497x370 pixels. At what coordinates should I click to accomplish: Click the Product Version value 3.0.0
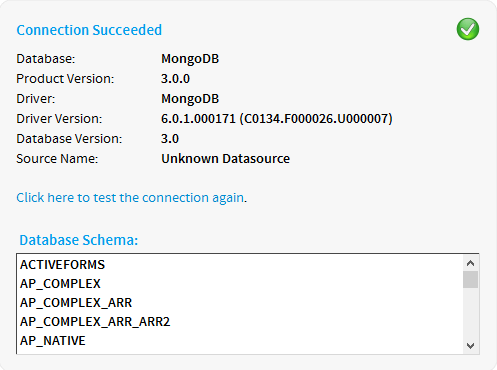[175, 79]
